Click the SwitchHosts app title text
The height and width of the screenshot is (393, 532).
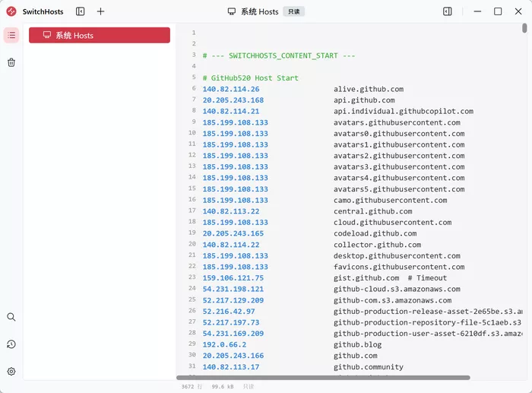coord(43,11)
